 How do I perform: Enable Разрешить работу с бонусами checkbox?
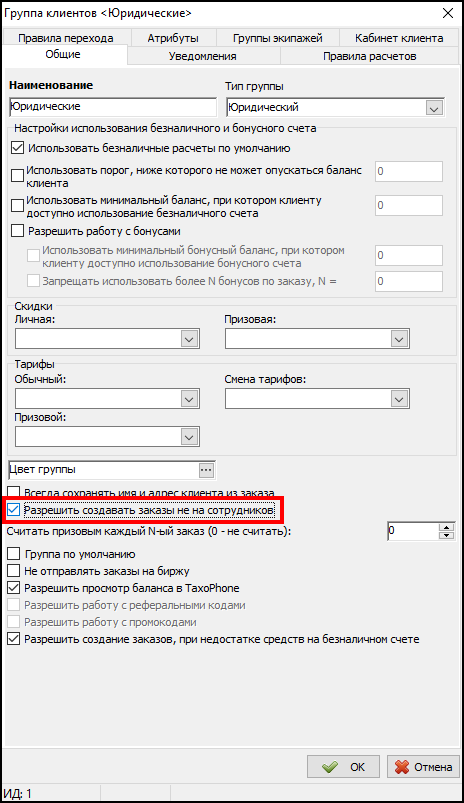click(x=17, y=231)
